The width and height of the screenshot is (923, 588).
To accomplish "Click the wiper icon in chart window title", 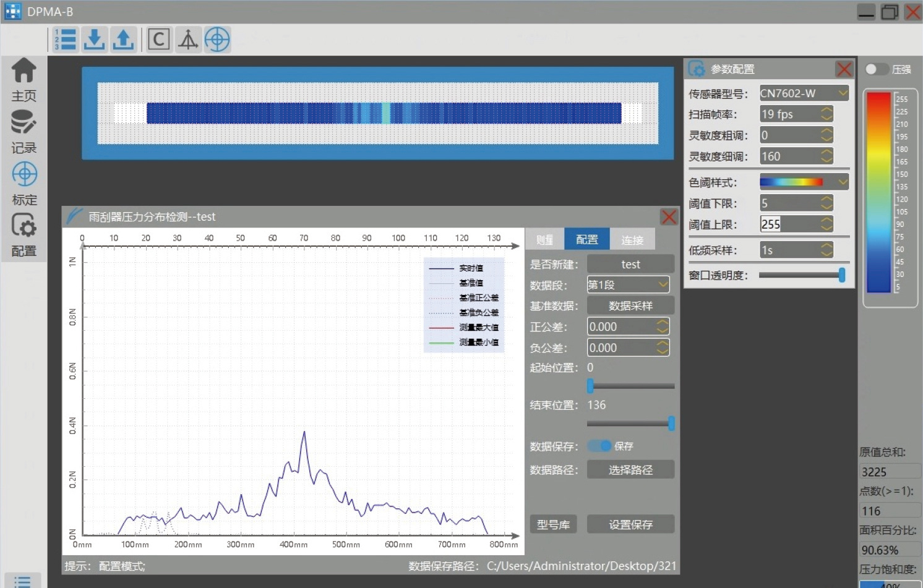I will pyautogui.click(x=75, y=216).
